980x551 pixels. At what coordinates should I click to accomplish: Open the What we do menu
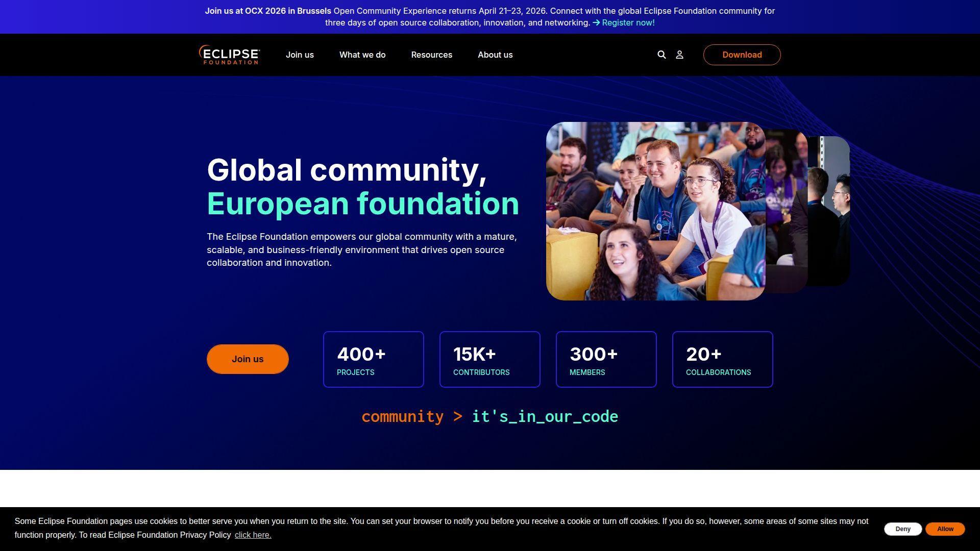coord(362,55)
